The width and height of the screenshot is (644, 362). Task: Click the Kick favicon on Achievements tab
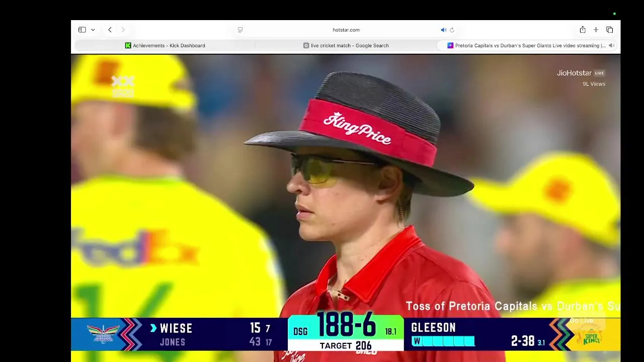tap(128, 45)
